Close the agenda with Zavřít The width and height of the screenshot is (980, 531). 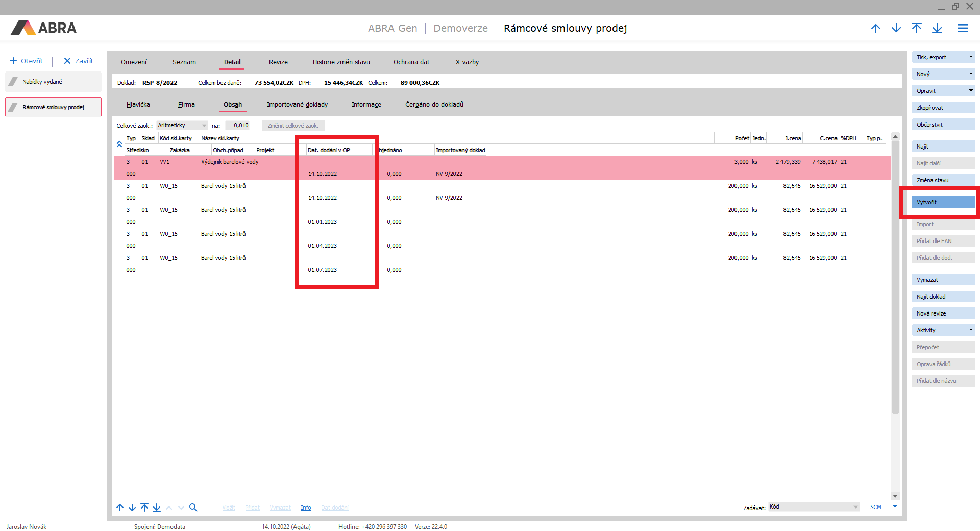[79, 61]
